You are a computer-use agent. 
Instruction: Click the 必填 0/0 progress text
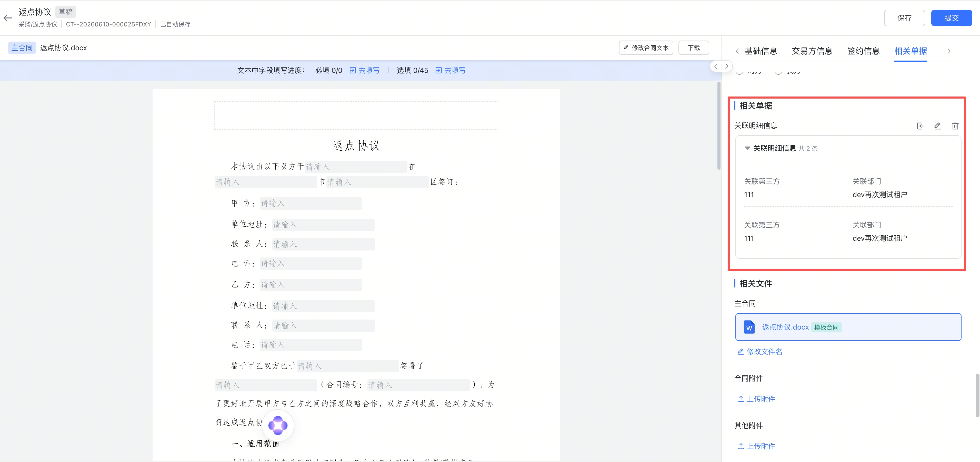(x=328, y=71)
